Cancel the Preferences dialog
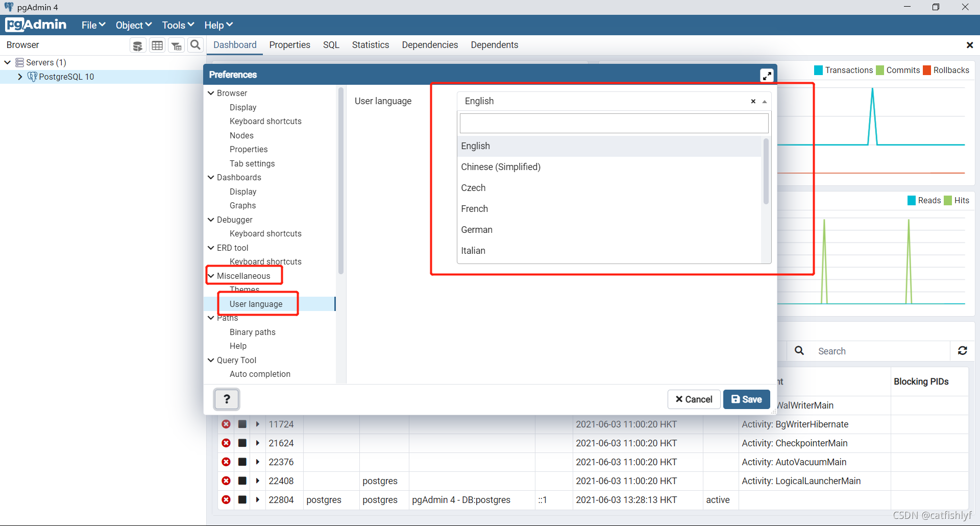Image resolution: width=980 pixels, height=526 pixels. (x=694, y=399)
